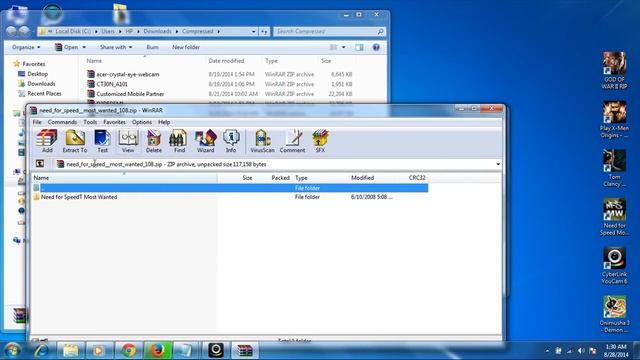The height and width of the screenshot is (360, 640).
Task: Open Play X-Men Origins desktop shortcut
Action: (x=614, y=119)
